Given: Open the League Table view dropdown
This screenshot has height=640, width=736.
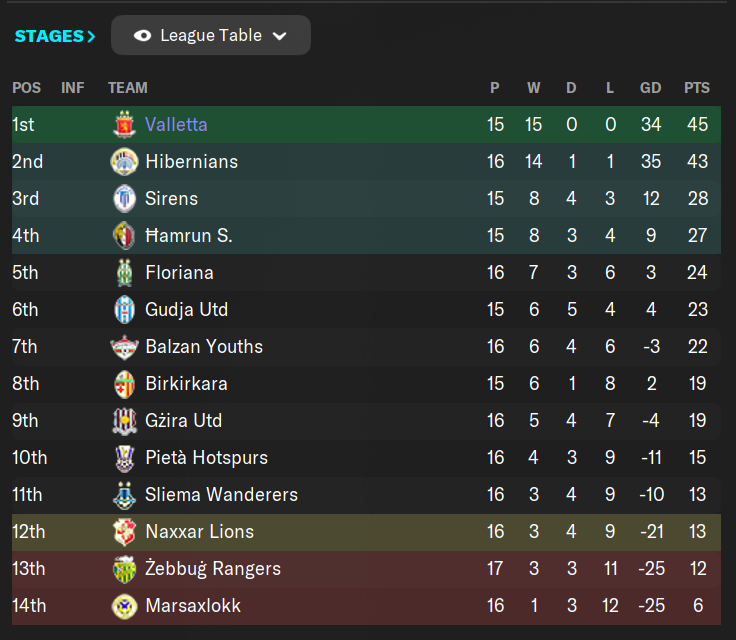Looking at the screenshot, I should (x=211, y=35).
